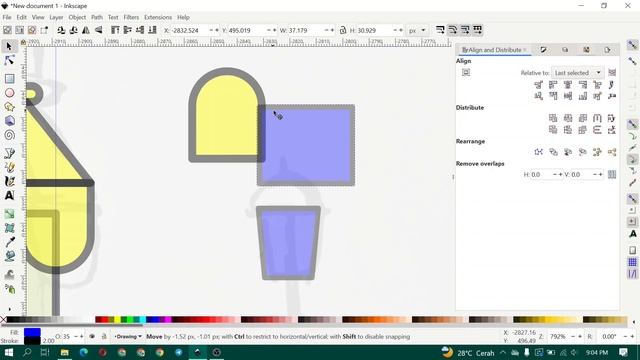
Task: Open the Edit menu
Action: 21,17
